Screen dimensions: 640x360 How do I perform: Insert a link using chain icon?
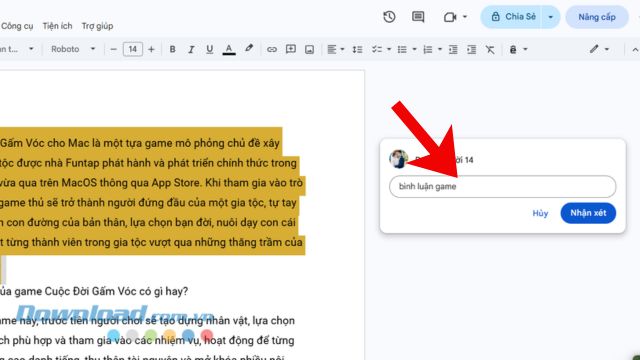[x=271, y=49]
